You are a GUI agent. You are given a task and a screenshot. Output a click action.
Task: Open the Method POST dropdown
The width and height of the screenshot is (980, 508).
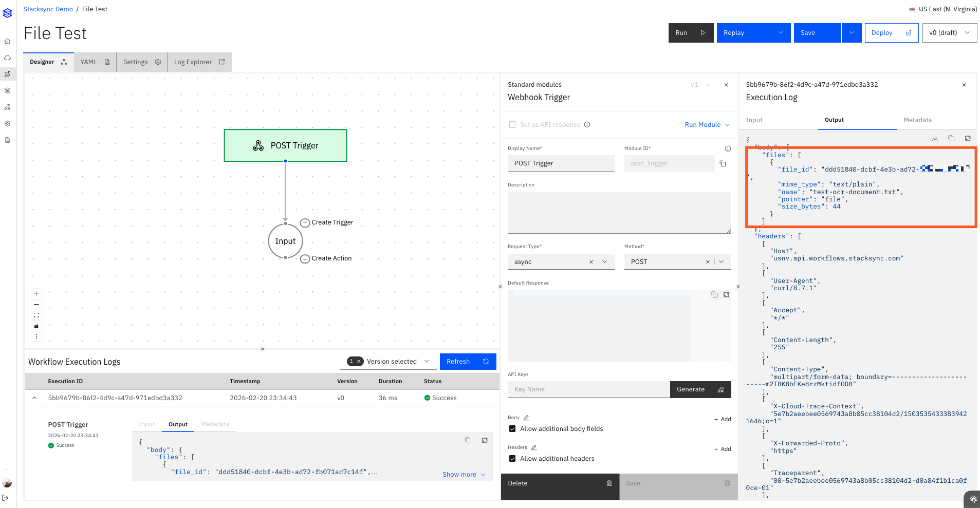(721, 262)
